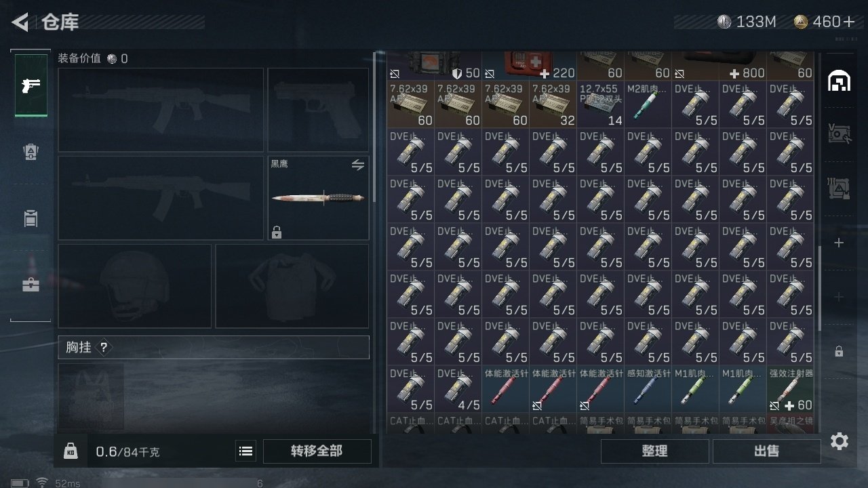
Task: Click the 转移全部 button
Action: (x=317, y=451)
